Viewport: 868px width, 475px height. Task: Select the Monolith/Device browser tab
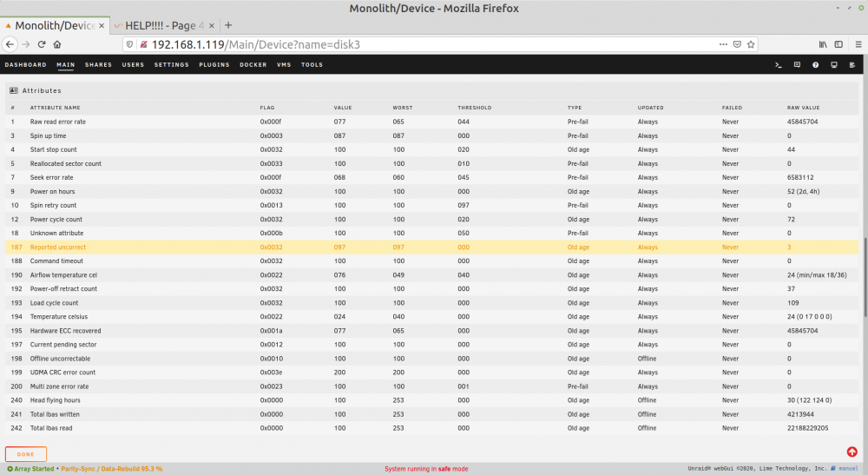55,25
